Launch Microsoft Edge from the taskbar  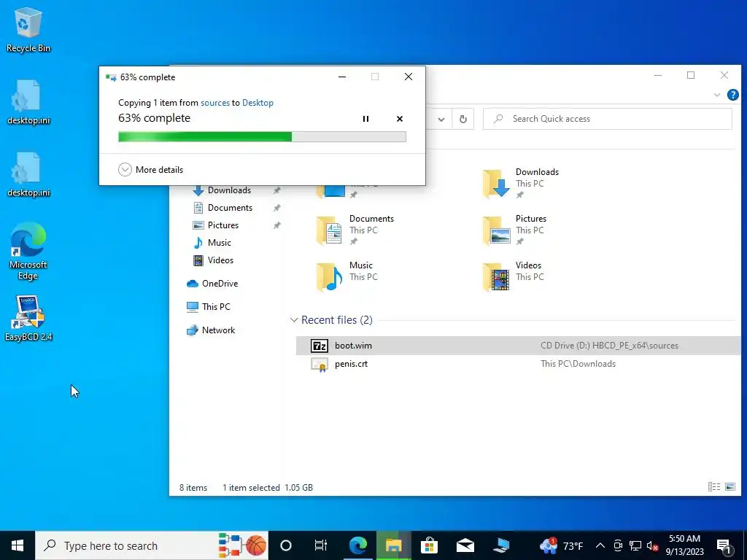[357, 545]
